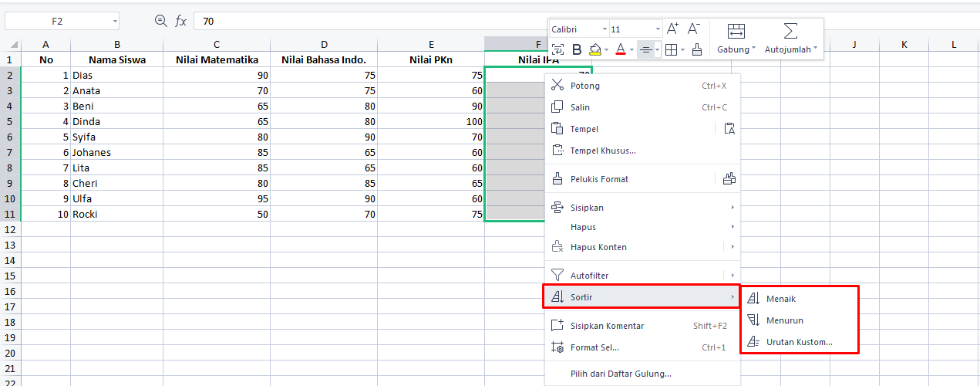
Task: Click the wrap text icon in mini toolbar
Action: (557, 50)
